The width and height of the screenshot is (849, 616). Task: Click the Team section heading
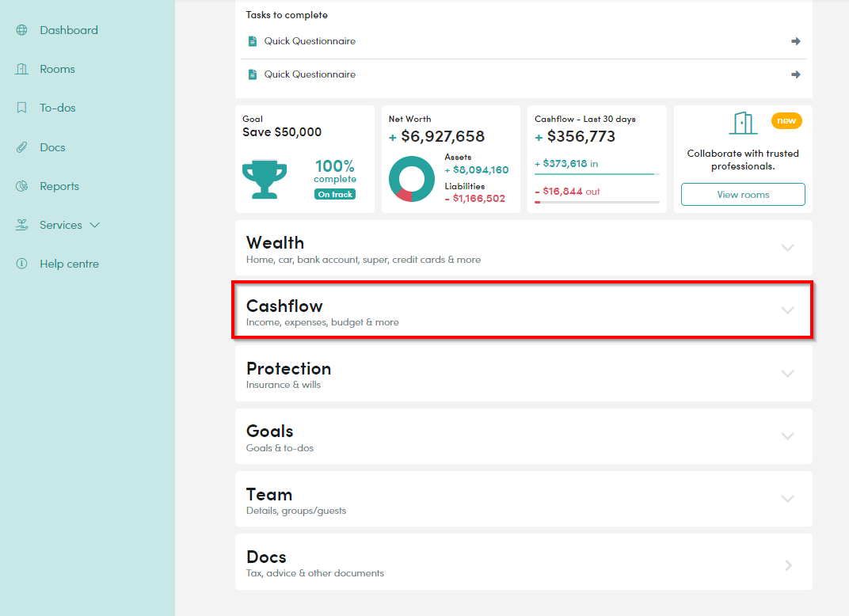(x=269, y=494)
